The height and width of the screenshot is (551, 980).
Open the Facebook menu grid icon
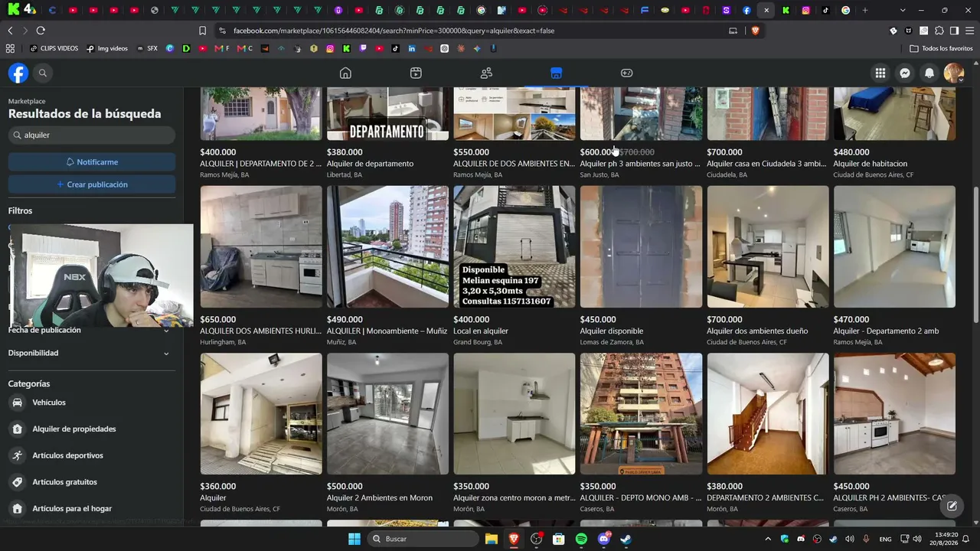880,73
